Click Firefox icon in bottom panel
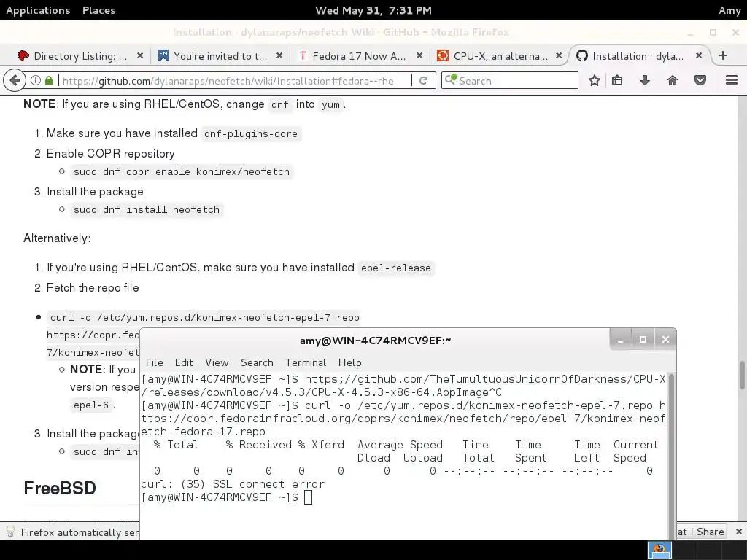Screen dimensions: 747x560 tap(659, 550)
